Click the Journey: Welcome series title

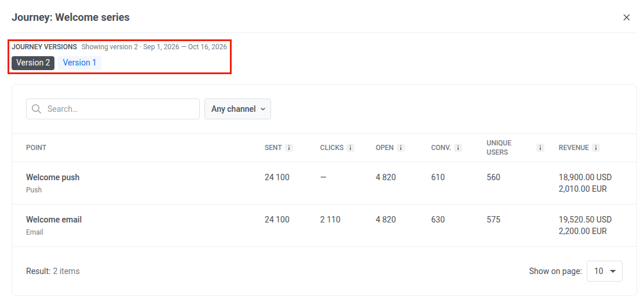coord(71,17)
